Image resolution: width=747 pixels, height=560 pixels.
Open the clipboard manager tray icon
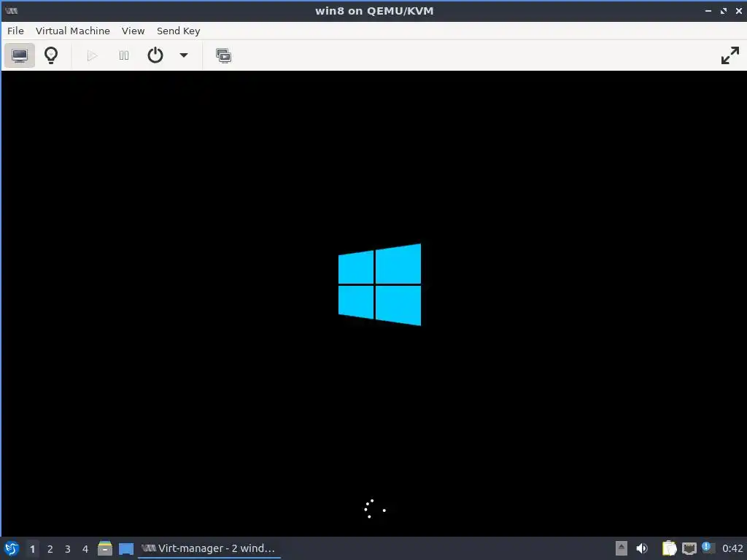pos(670,548)
